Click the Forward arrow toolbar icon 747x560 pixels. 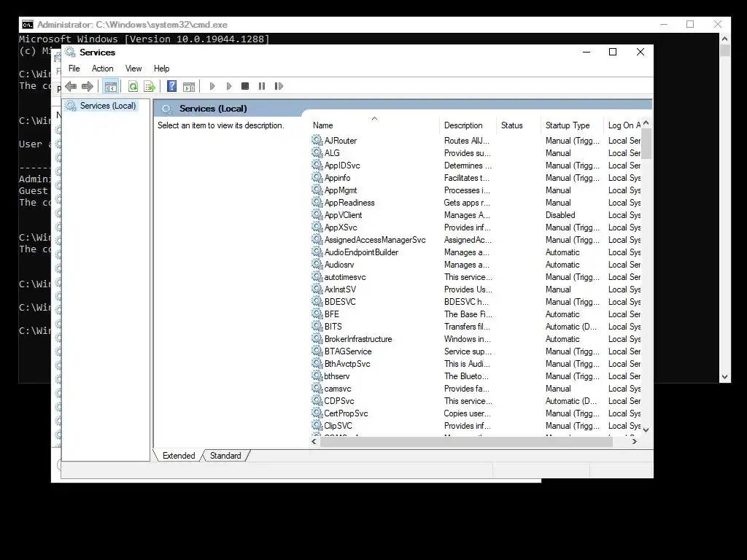click(x=88, y=86)
